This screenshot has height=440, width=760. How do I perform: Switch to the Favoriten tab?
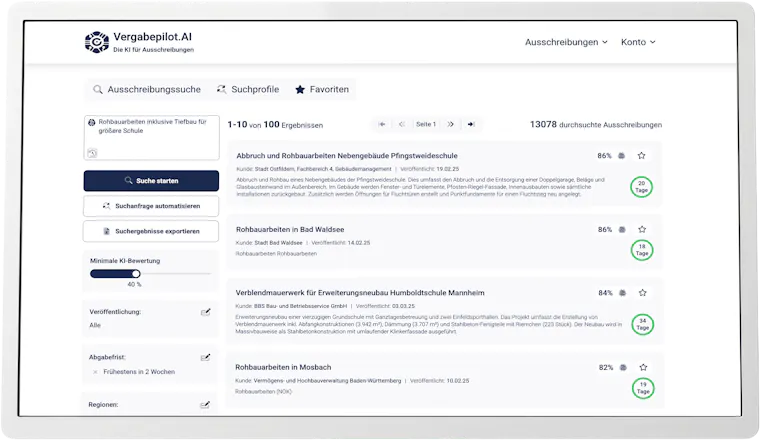322,90
